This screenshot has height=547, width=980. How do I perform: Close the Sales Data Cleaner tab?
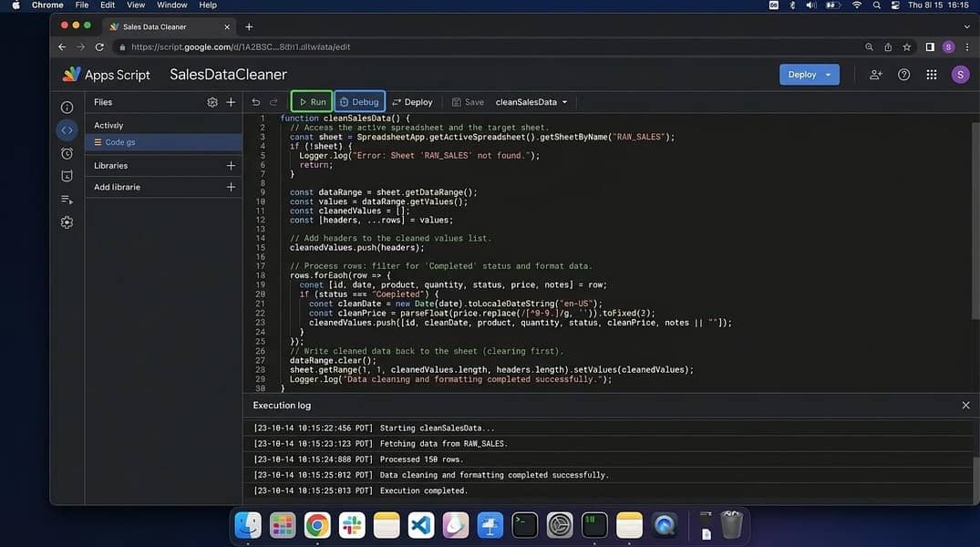pyautogui.click(x=227, y=26)
